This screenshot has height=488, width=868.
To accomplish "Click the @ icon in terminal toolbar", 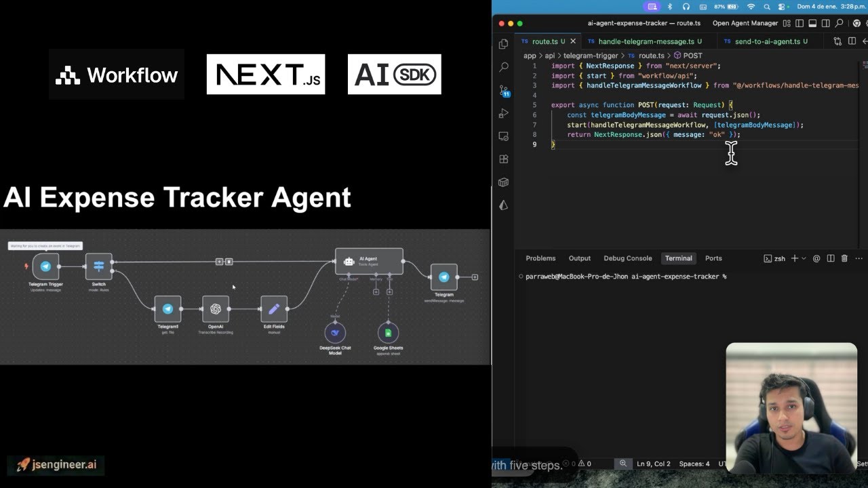I will coord(816,258).
